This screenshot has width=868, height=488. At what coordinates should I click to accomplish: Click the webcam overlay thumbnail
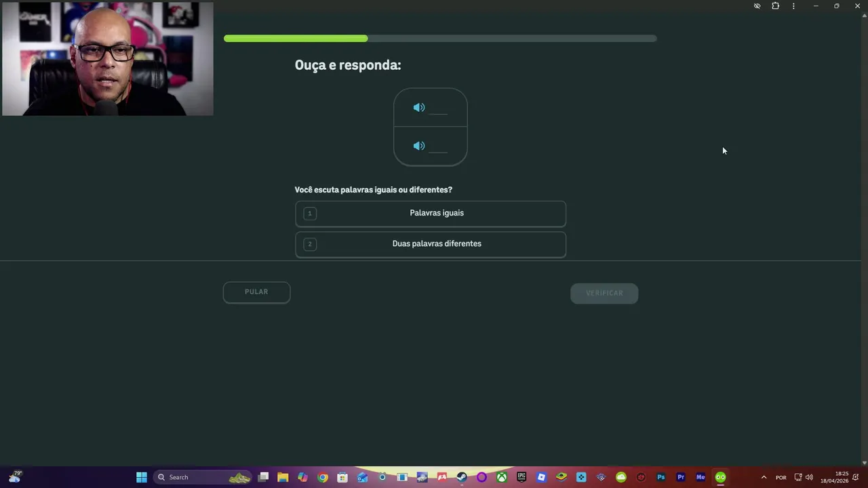(x=107, y=59)
